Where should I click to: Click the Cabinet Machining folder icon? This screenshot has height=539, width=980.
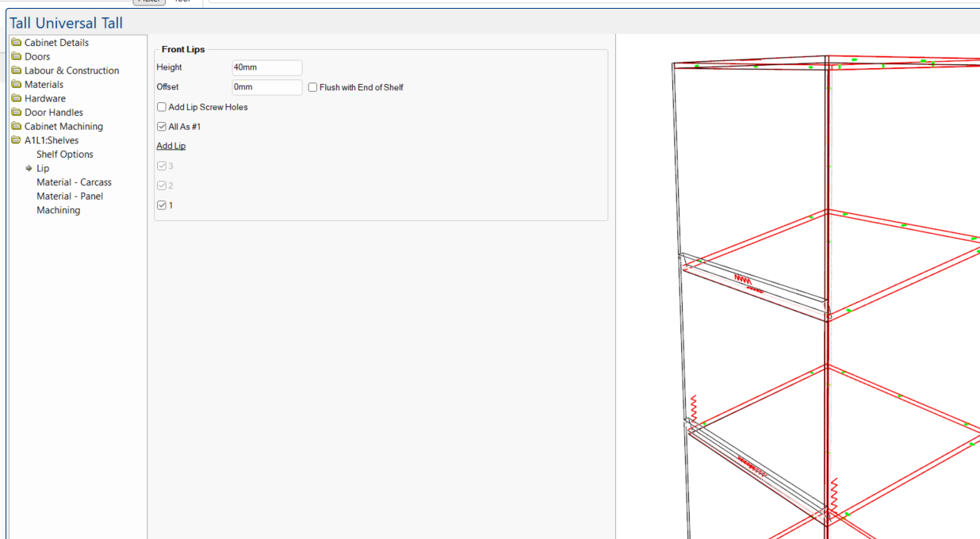pyautogui.click(x=17, y=126)
